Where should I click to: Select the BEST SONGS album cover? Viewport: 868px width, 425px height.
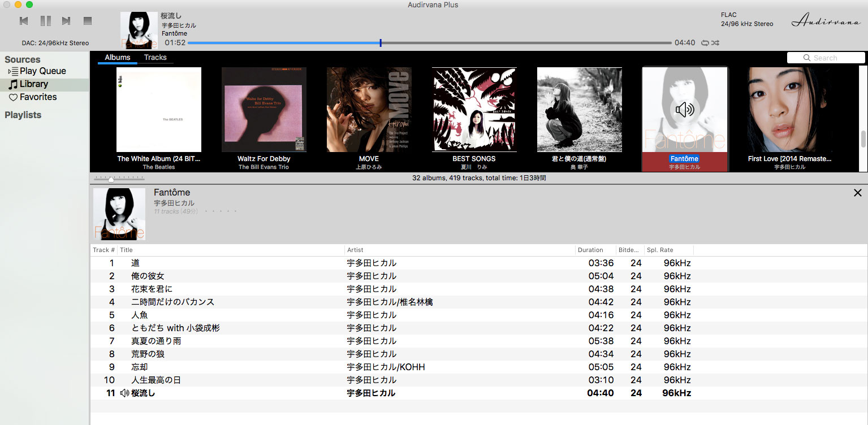474,110
